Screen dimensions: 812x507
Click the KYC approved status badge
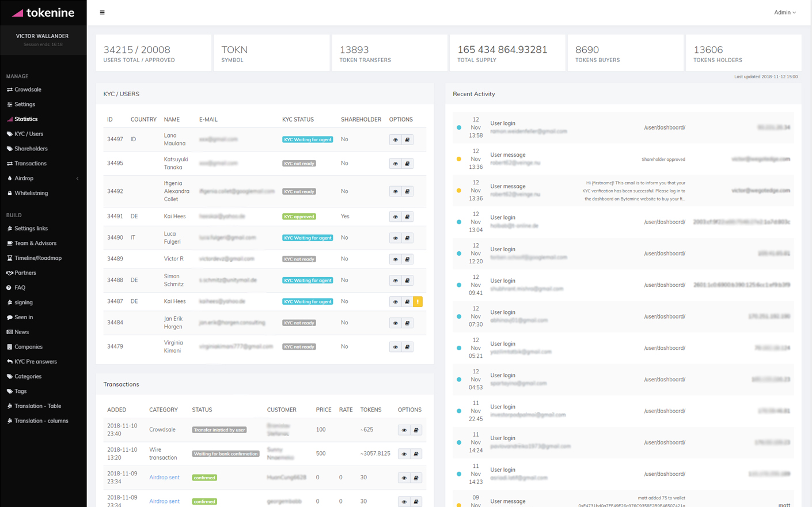[299, 217]
